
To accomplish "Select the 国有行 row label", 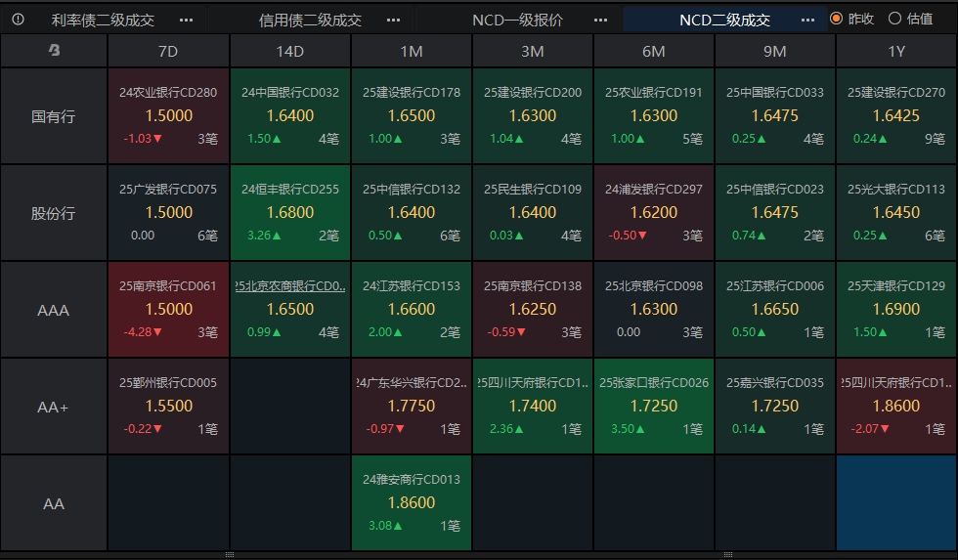I will click(x=54, y=116).
